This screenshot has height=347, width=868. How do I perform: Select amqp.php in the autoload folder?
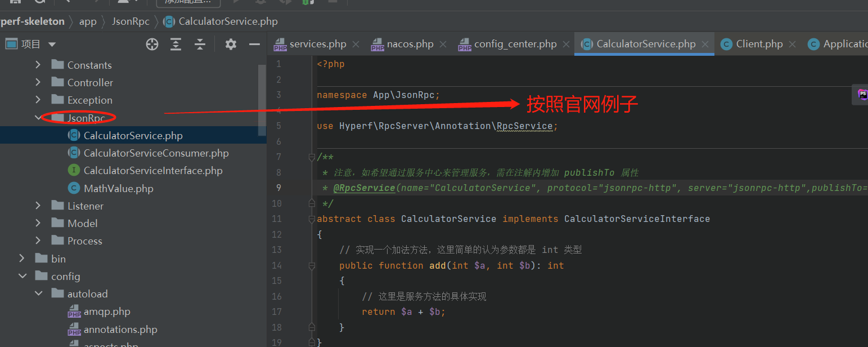click(107, 311)
